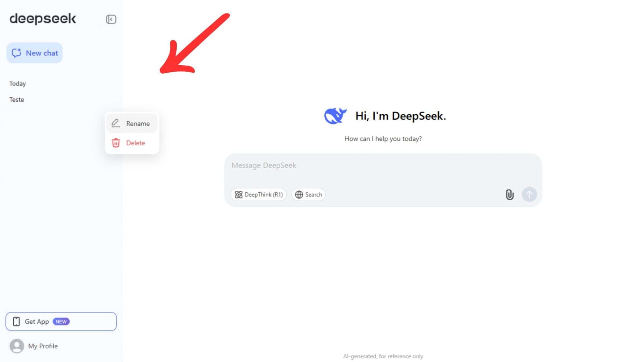The height and width of the screenshot is (362, 644).
Task: Click the purple NEW badge
Action: (61, 321)
